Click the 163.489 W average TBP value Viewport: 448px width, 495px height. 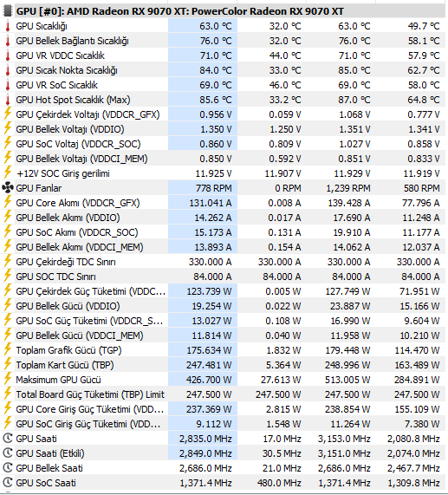(x=417, y=365)
